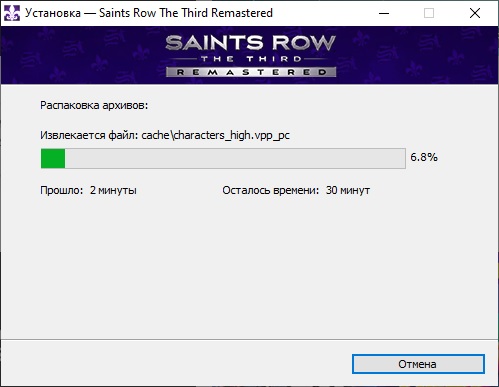The height and width of the screenshot is (387, 499).
Task: Cancel installation with the Отмена button
Action: click(x=418, y=364)
